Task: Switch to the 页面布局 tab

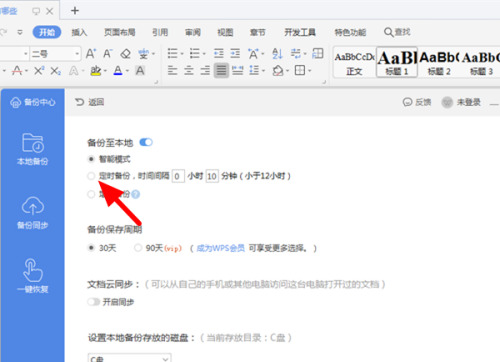Action: click(x=120, y=32)
